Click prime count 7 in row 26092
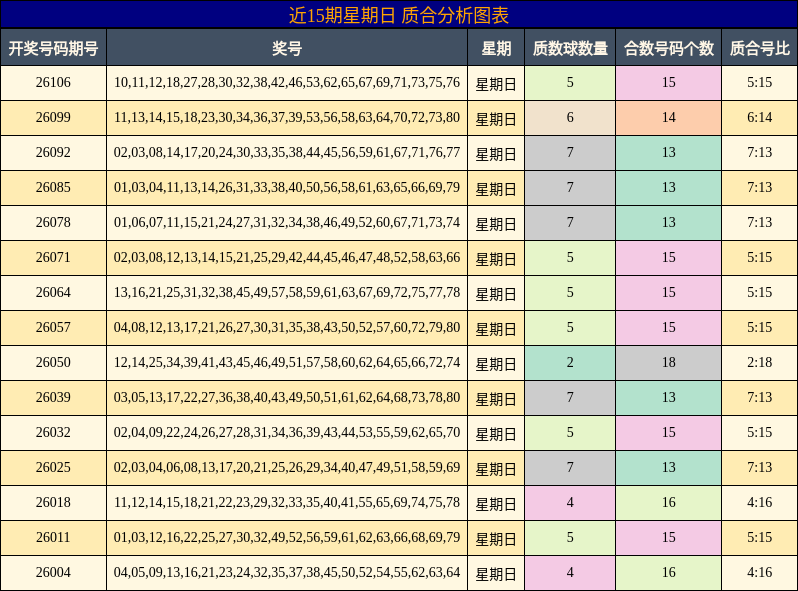 click(570, 153)
